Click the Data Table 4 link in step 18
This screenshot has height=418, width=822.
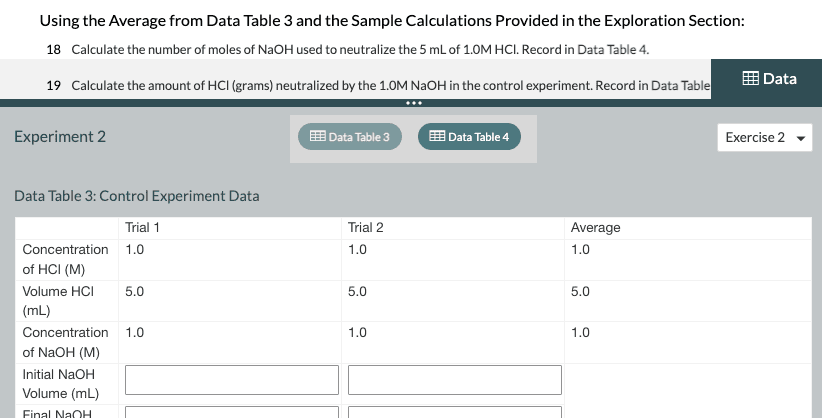coord(613,50)
